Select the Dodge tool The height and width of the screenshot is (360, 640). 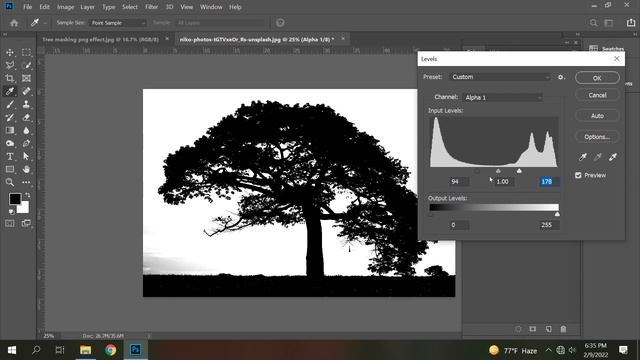(10, 143)
